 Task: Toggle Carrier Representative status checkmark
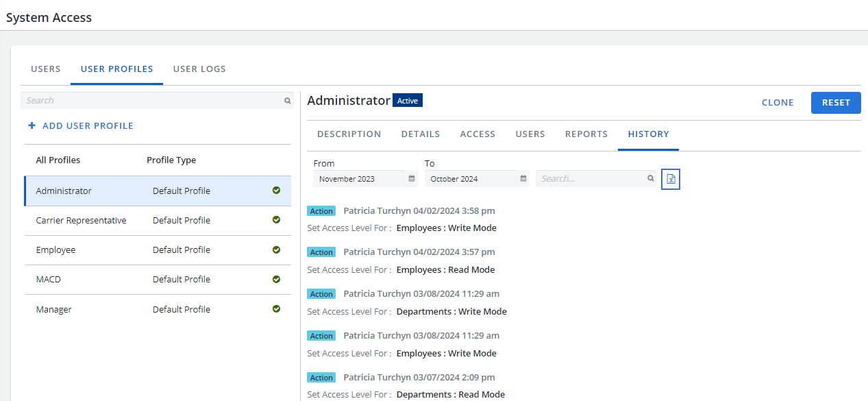[x=276, y=220]
